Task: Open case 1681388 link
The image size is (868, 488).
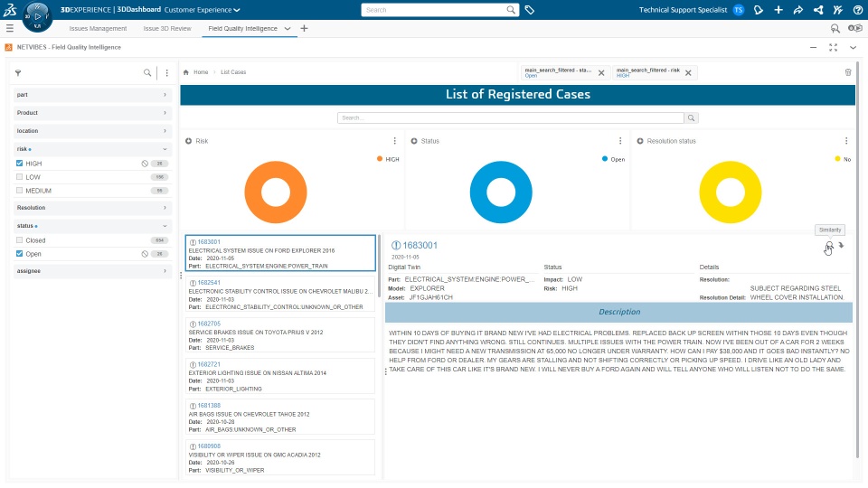Action: pos(209,406)
